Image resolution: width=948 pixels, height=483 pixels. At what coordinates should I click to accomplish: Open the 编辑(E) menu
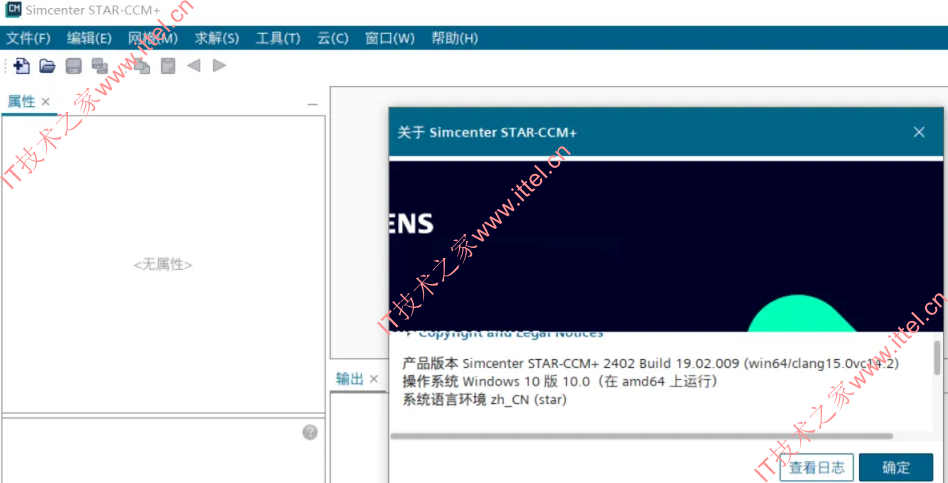(x=89, y=38)
